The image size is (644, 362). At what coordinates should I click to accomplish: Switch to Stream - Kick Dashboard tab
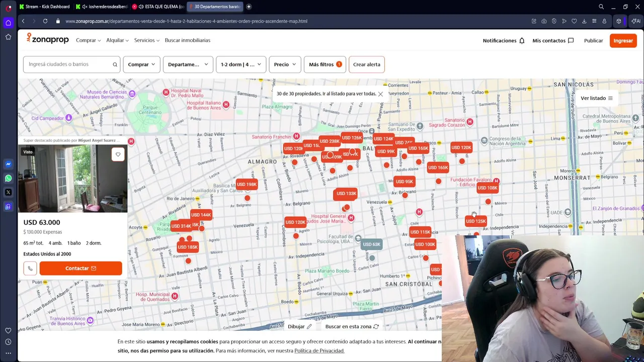click(44, 7)
